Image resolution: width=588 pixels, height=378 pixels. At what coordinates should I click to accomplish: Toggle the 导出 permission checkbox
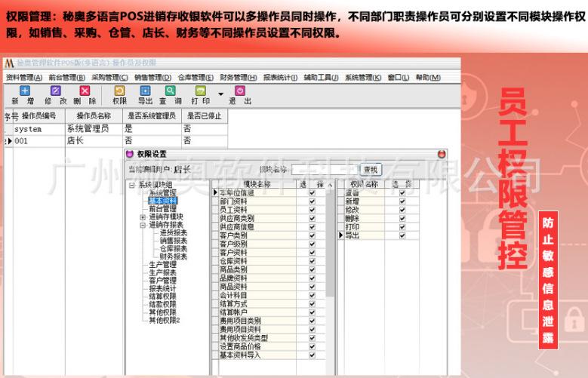click(402, 235)
